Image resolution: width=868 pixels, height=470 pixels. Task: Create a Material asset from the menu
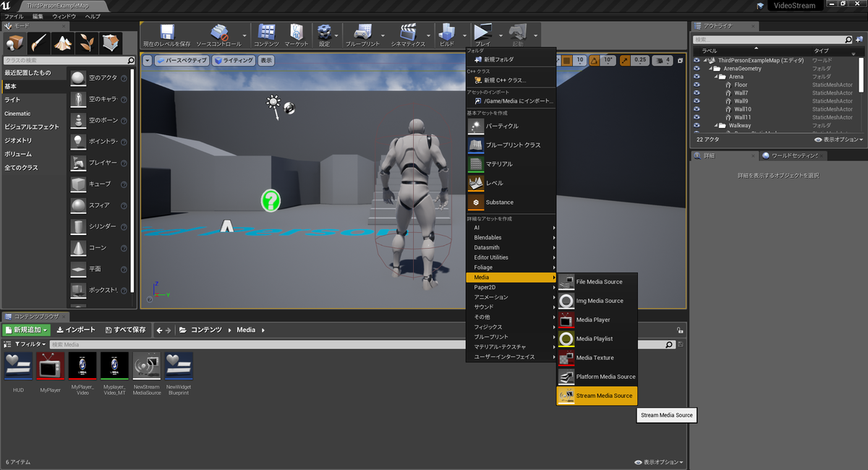510,164
